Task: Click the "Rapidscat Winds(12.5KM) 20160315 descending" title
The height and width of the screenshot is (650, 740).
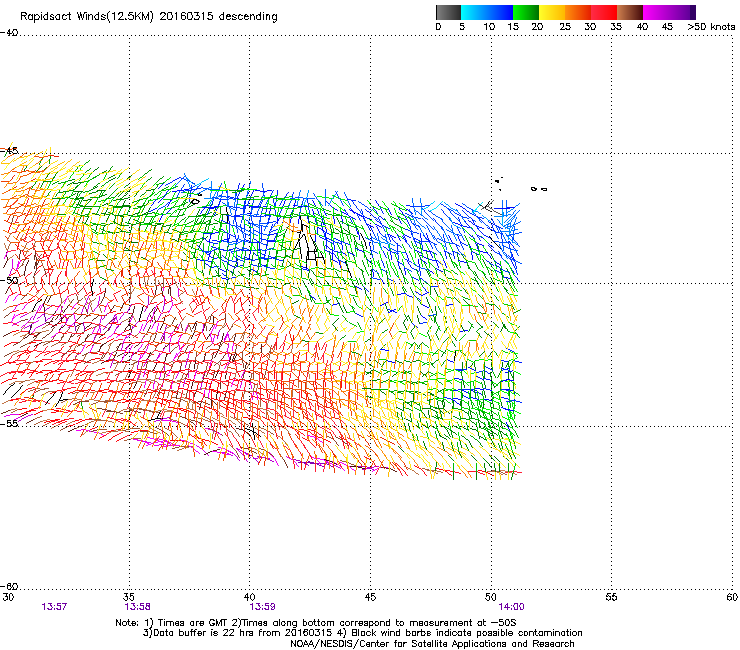Action: pyautogui.click(x=149, y=17)
